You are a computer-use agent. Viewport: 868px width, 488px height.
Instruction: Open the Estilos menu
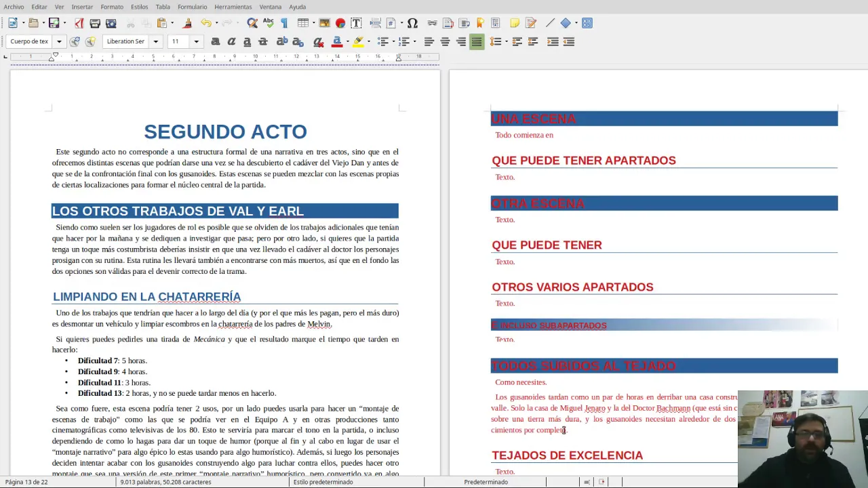(x=139, y=7)
